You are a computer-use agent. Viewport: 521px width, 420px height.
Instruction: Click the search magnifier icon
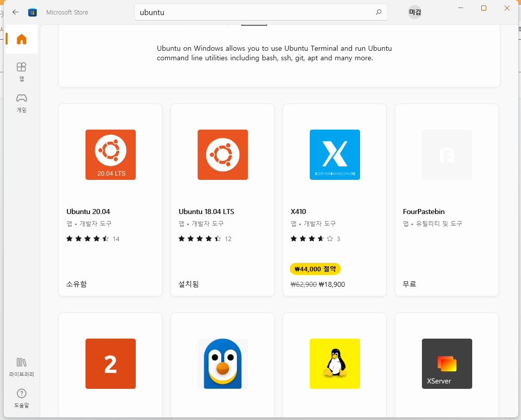pos(379,12)
